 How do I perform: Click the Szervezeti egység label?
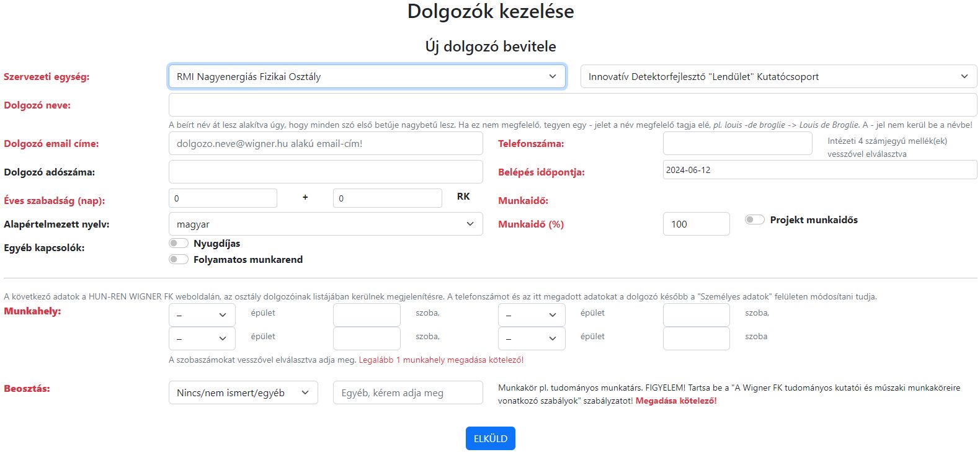[47, 77]
